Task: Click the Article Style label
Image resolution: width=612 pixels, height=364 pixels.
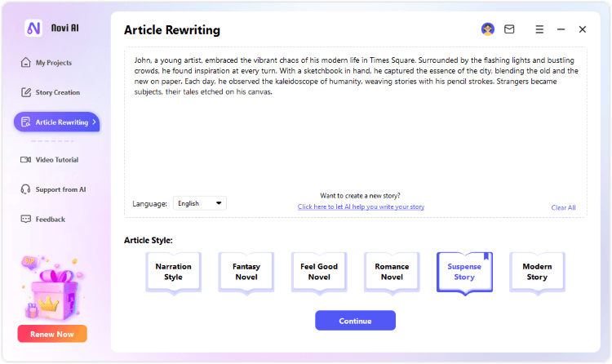Action: [149, 240]
